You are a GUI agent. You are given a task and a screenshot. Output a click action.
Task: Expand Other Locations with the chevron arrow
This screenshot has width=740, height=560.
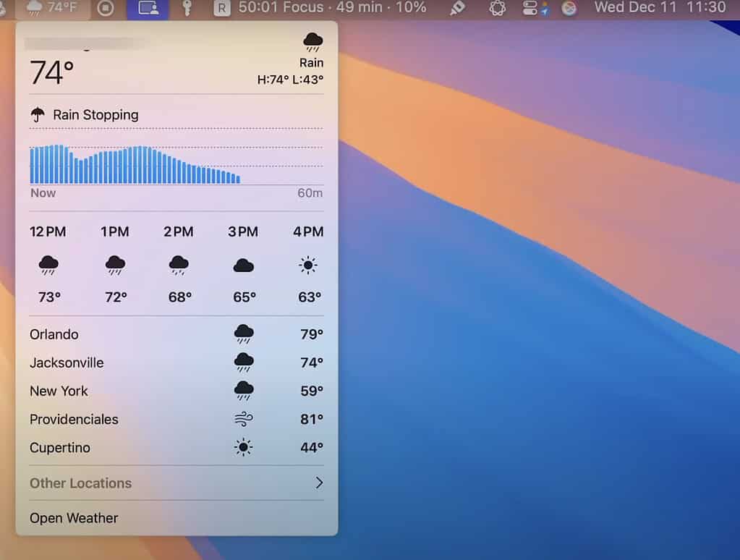tap(319, 483)
